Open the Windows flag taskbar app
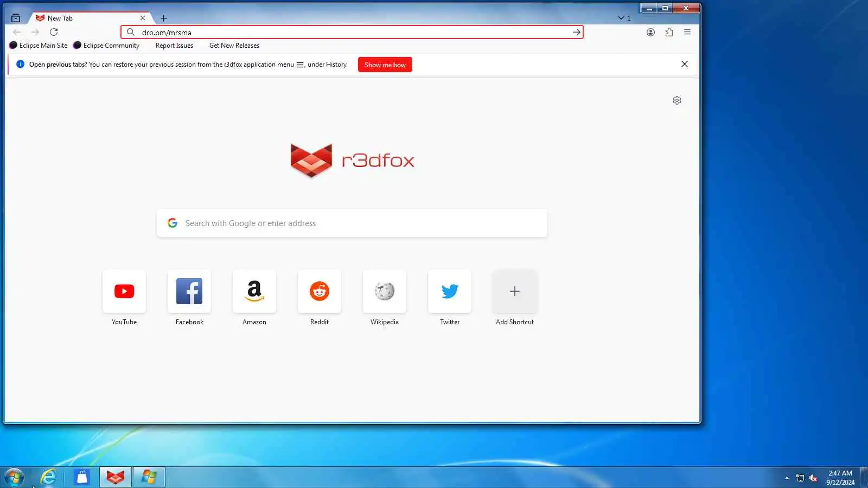This screenshot has height=488, width=868. tap(149, 477)
